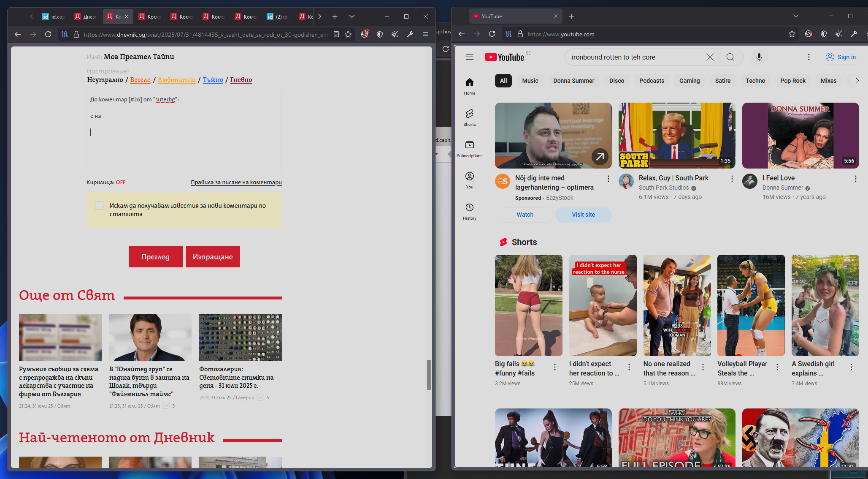Click Visit site on sponsored ad

pyautogui.click(x=583, y=215)
